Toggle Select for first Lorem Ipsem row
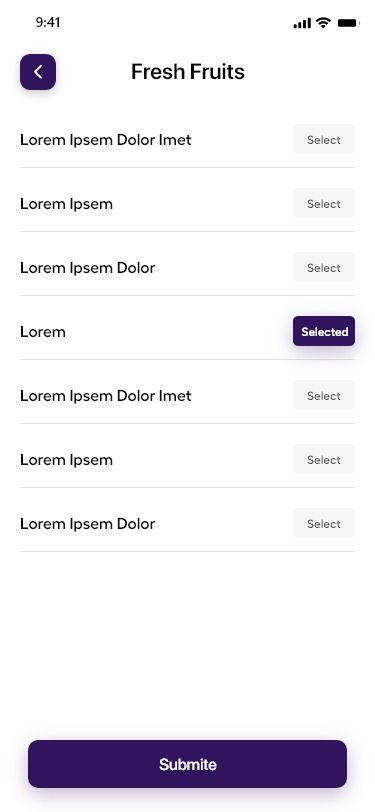 [x=324, y=204]
